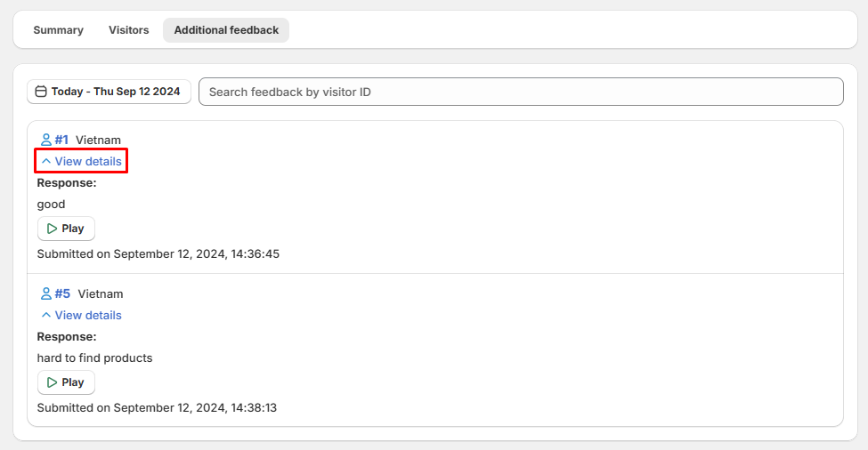Click the "View details" link for visitor #5
The image size is (868, 450).
[x=88, y=315]
